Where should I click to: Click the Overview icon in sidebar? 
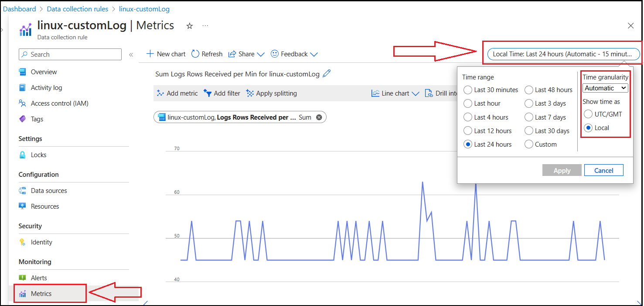pos(23,72)
